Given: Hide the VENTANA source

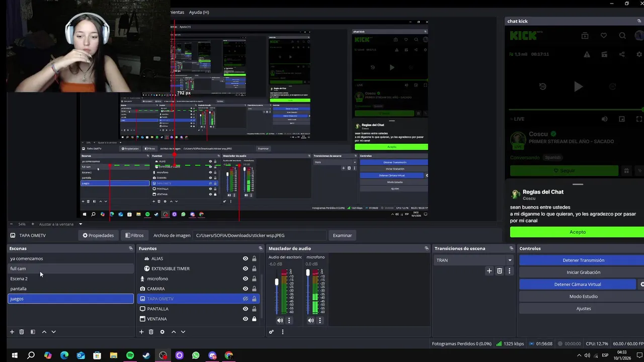Looking at the screenshot, I should pyautogui.click(x=246, y=319).
